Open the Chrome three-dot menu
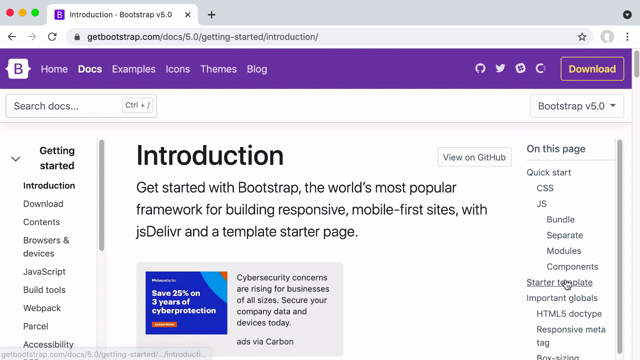The image size is (640, 360). click(627, 37)
